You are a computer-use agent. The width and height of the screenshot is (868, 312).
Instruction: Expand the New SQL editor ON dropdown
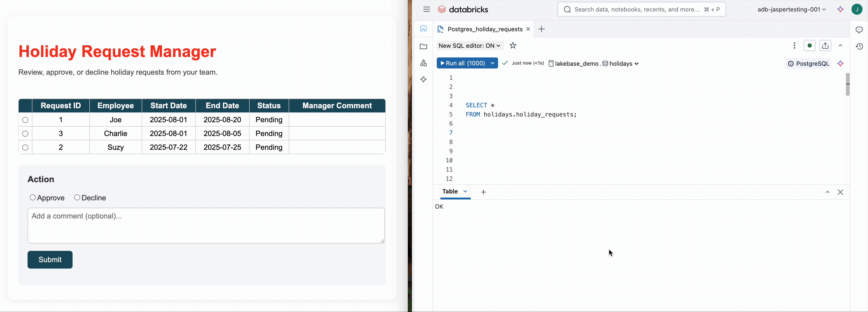469,45
